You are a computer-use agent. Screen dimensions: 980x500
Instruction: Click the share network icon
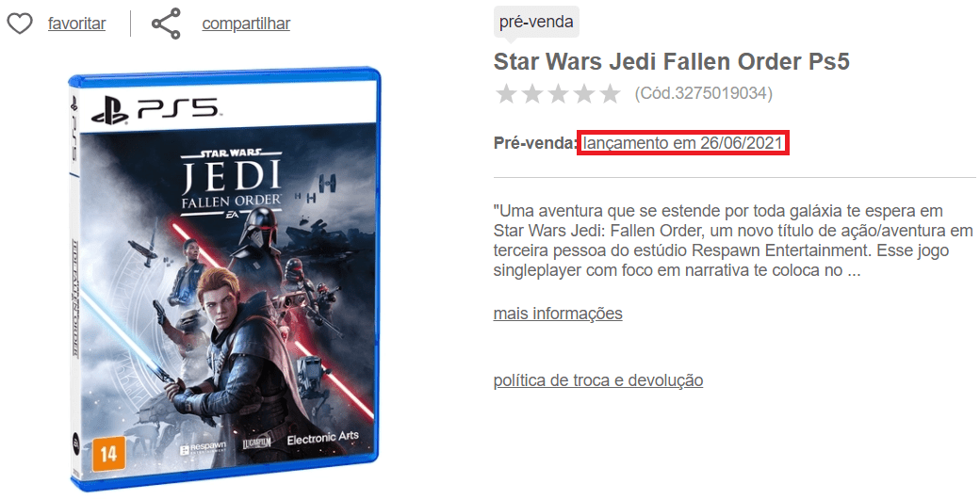pos(166,24)
